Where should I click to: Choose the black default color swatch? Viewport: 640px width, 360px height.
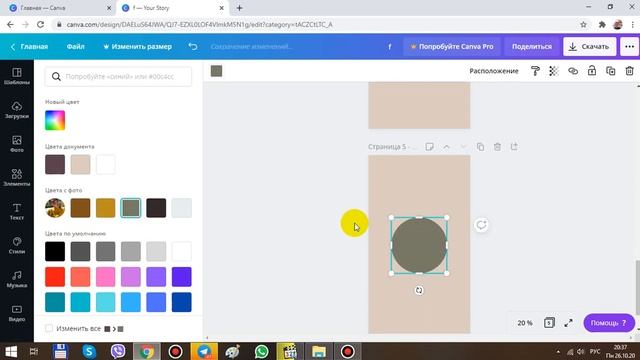click(55, 251)
